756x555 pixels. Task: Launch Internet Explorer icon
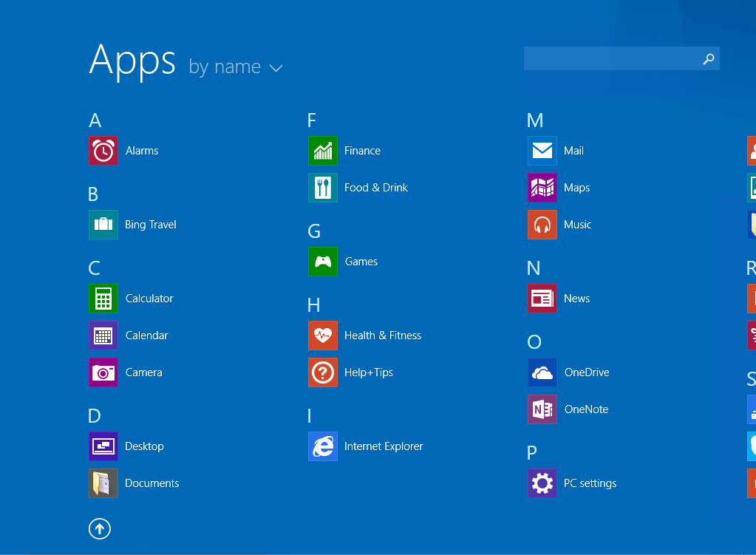click(x=322, y=446)
